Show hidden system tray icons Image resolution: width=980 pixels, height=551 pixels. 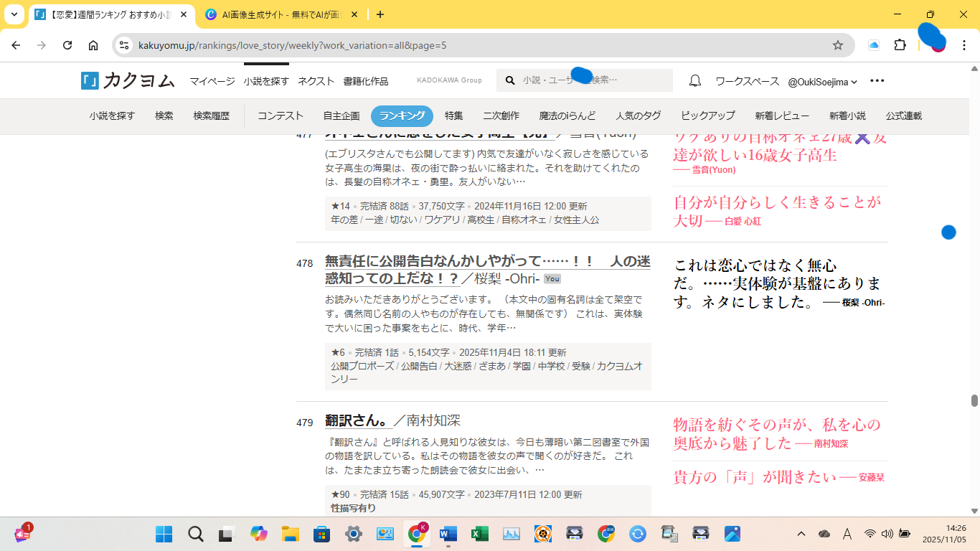[x=801, y=534]
